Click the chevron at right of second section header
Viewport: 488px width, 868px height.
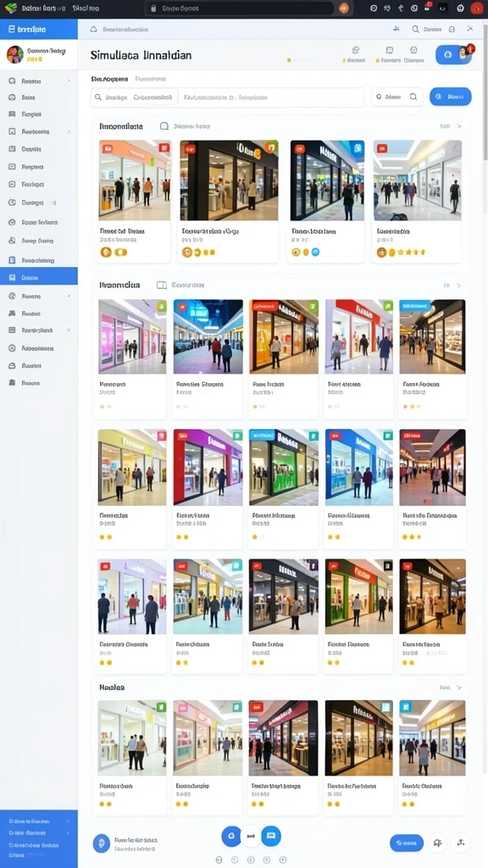(x=458, y=285)
